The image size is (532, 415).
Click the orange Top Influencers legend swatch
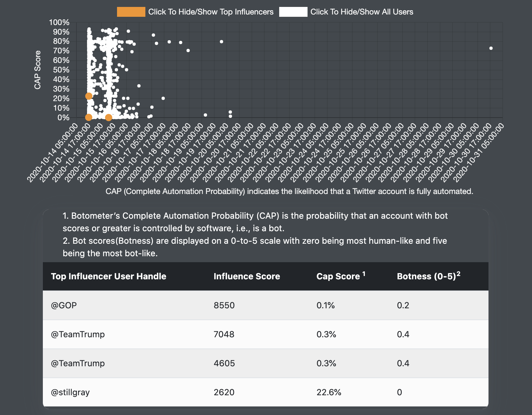point(131,12)
